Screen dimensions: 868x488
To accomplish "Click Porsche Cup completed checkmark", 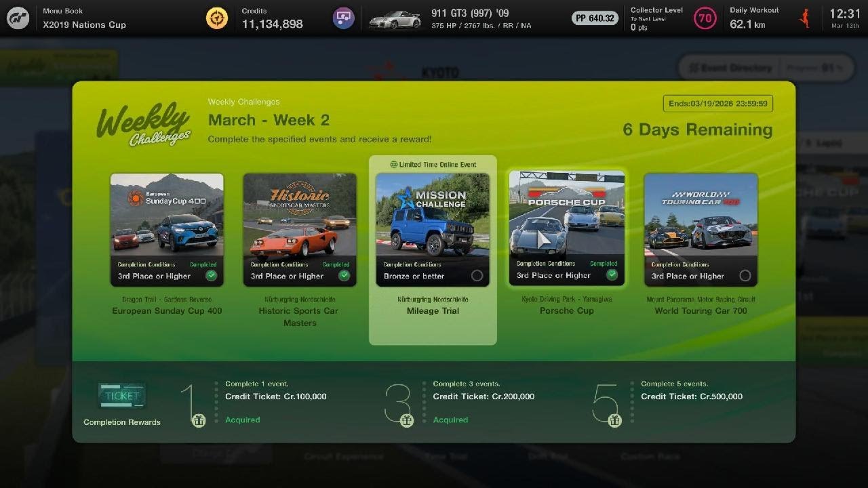I will pyautogui.click(x=612, y=274).
